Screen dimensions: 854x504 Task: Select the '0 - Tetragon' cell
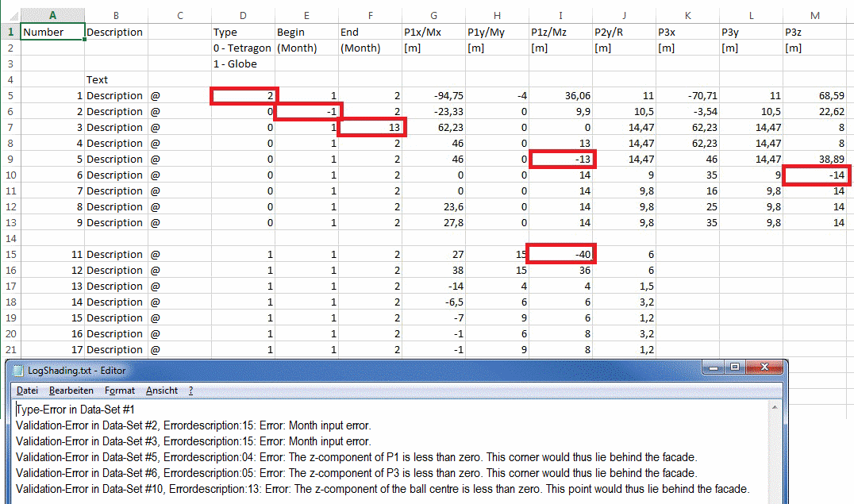click(x=243, y=48)
